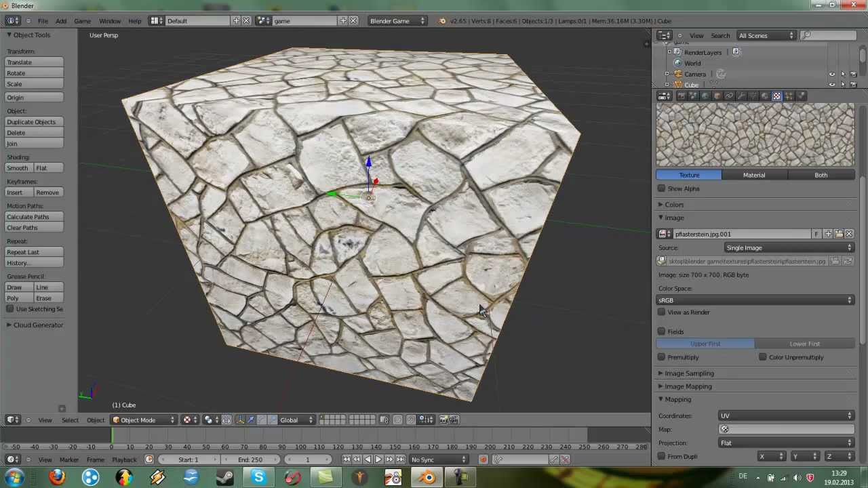Enable the Show Alpha checkbox
The height and width of the screenshot is (488, 868).
(661, 188)
